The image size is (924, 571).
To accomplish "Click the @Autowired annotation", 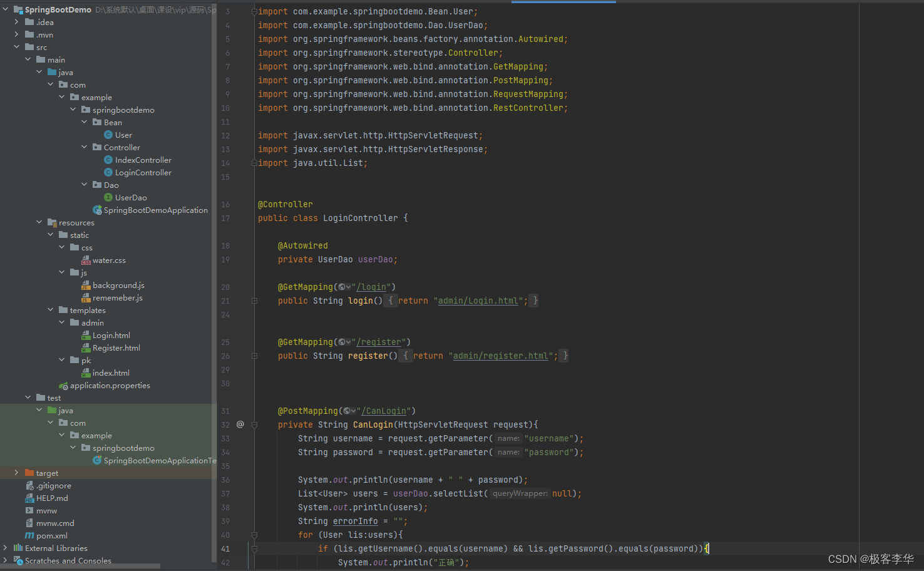I will [303, 245].
